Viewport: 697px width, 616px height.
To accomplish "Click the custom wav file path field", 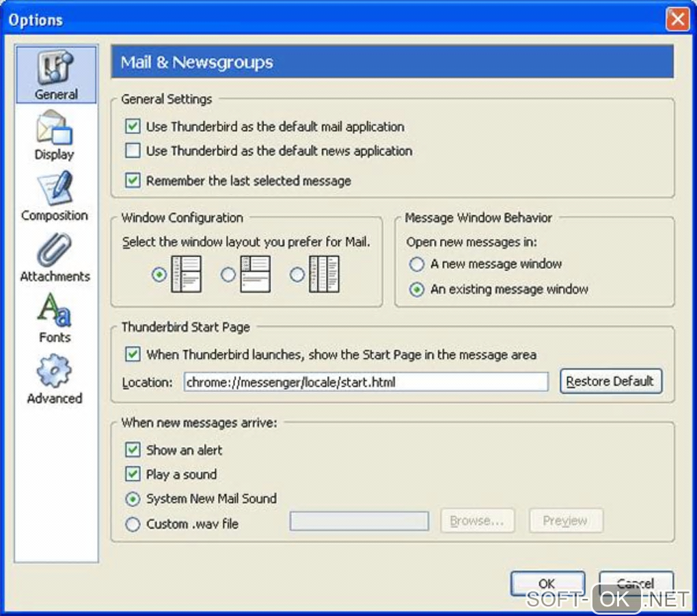I will [359, 521].
